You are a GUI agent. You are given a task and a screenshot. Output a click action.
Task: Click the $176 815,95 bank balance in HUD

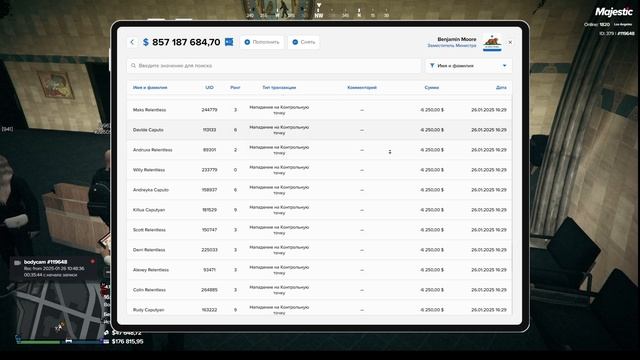pyautogui.click(x=127, y=341)
